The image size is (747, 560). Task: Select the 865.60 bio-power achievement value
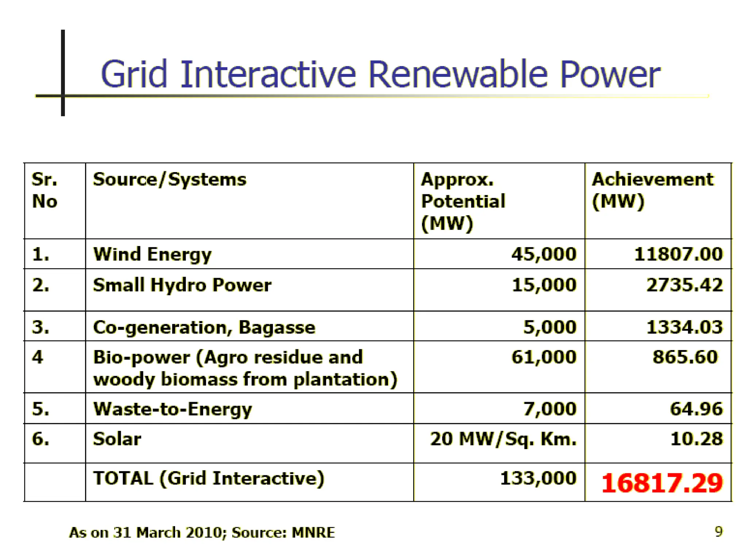(x=685, y=357)
